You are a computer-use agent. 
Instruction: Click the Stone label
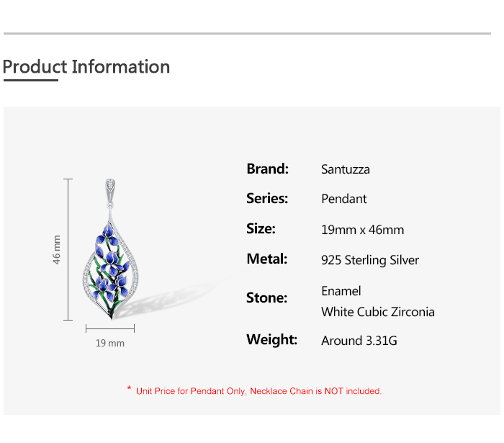(x=266, y=298)
